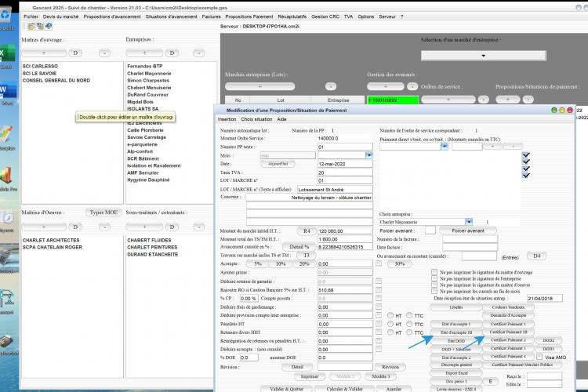Click the DGD2 button
This screenshot has width=588, height=392.
[x=548, y=340]
